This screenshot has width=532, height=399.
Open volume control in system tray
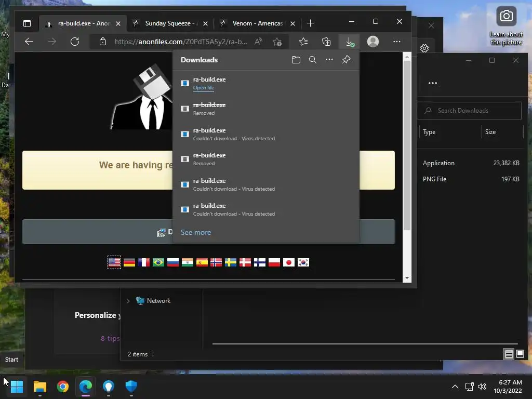[482, 387]
